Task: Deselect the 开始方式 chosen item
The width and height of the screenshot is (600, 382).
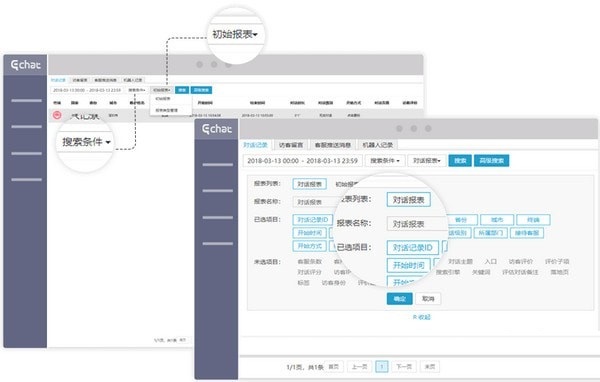Action: tap(310, 246)
